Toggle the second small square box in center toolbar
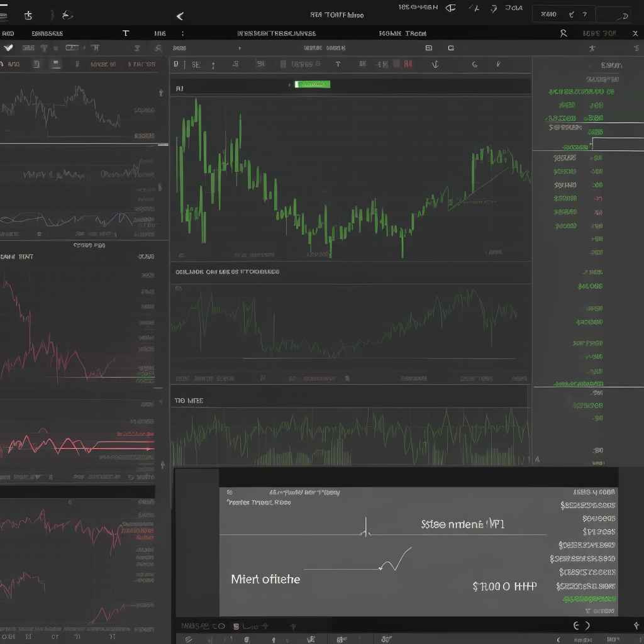This screenshot has height=644, width=644. click(450, 48)
